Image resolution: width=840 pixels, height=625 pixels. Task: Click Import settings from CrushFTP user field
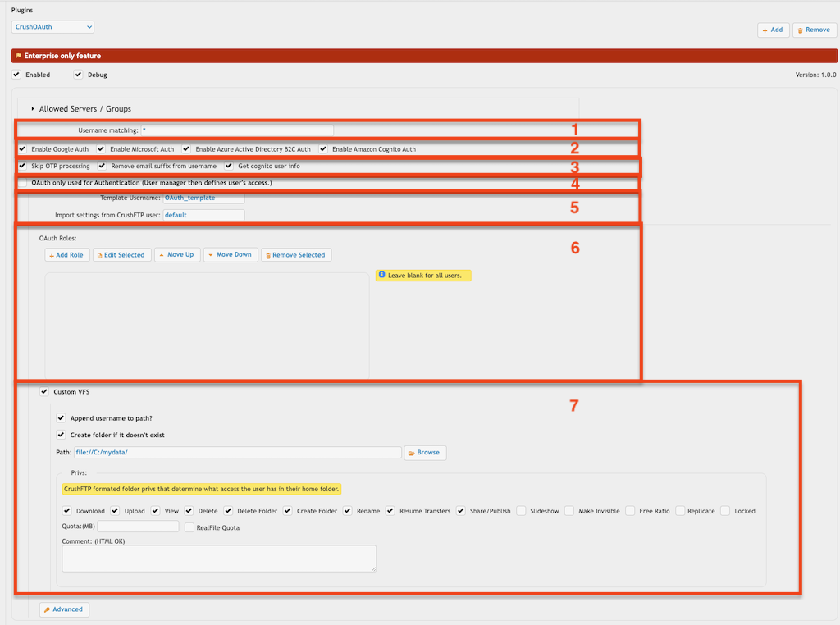pyautogui.click(x=203, y=215)
